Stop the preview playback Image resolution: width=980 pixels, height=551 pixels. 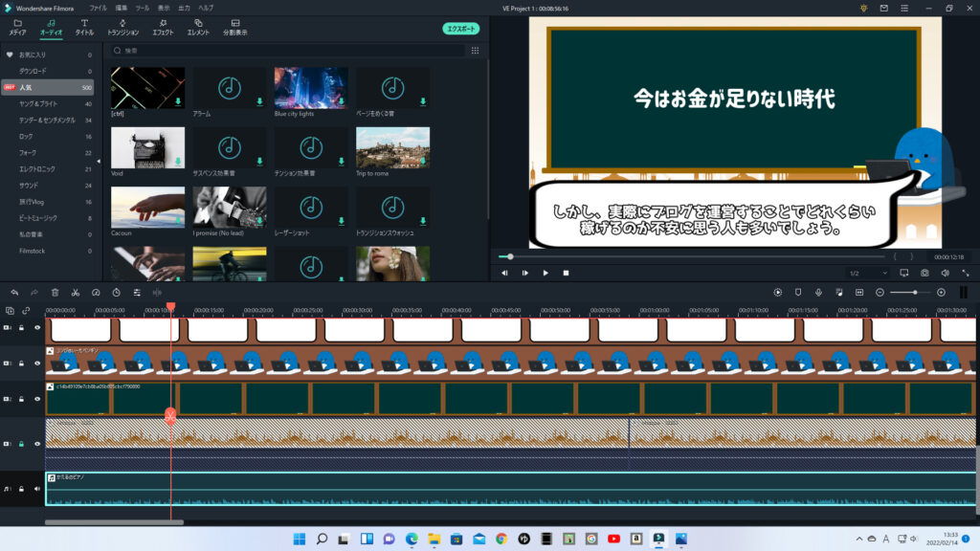coord(567,273)
